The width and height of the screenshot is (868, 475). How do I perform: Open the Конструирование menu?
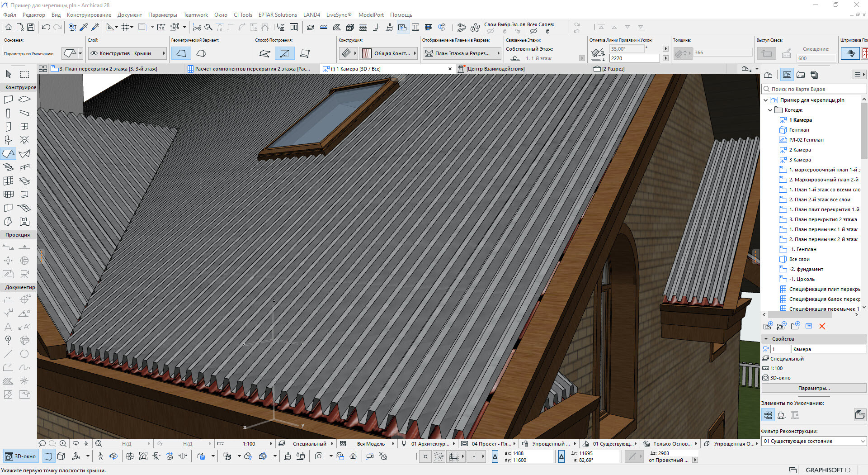tap(89, 15)
